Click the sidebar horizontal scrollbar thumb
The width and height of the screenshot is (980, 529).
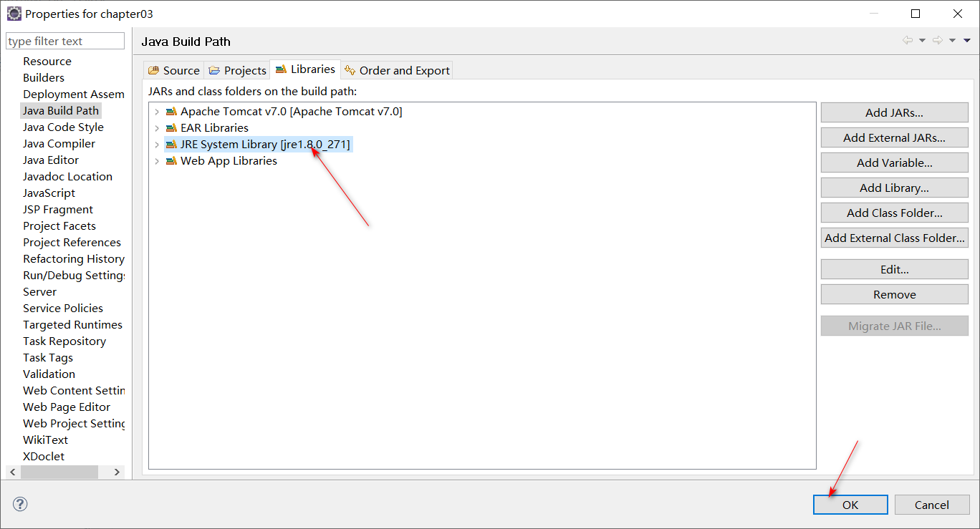click(59, 472)
